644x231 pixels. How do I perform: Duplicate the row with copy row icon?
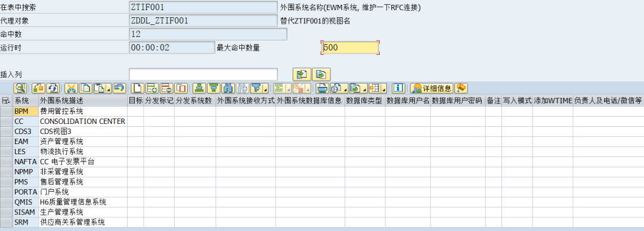(x=181, y=88)
